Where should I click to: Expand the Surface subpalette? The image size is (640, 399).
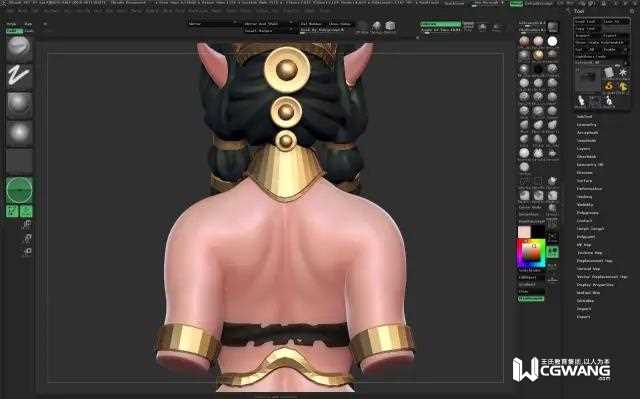584,181
